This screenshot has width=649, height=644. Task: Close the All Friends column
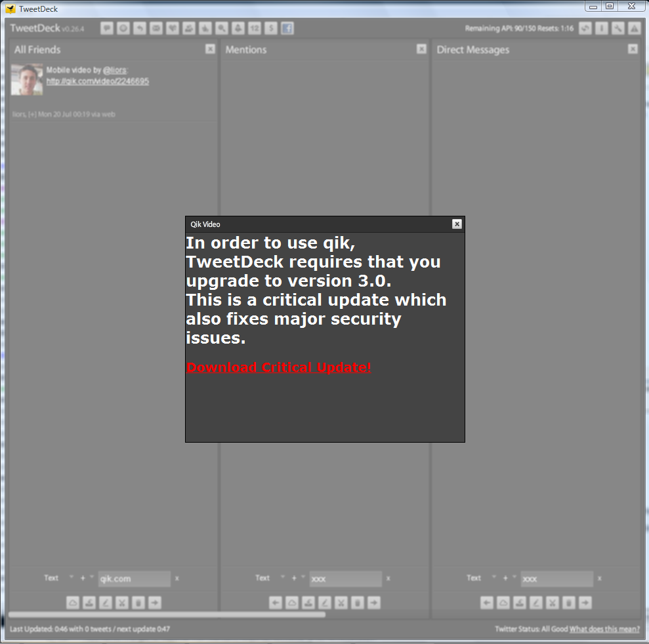click(210, 49)
